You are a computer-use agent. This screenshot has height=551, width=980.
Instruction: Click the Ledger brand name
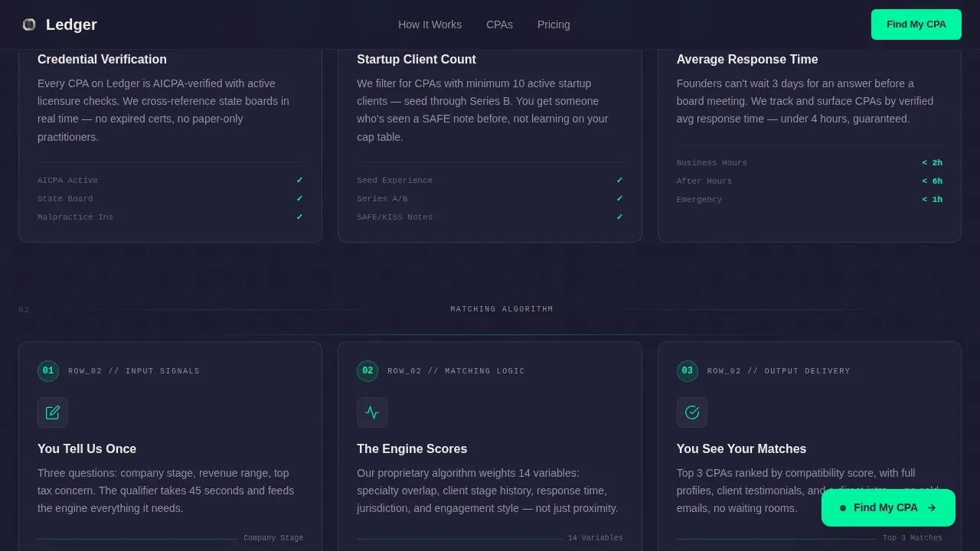coord(71,24)
